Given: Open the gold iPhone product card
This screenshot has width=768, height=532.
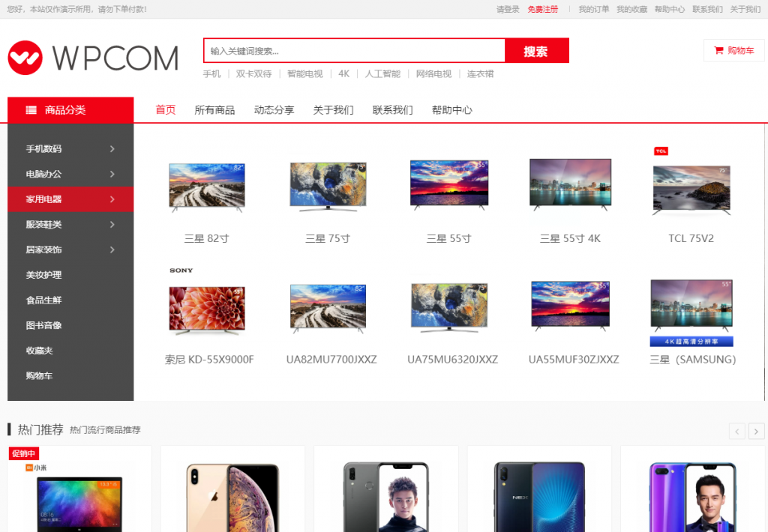Looking at the screenshot, I should 232,489.
